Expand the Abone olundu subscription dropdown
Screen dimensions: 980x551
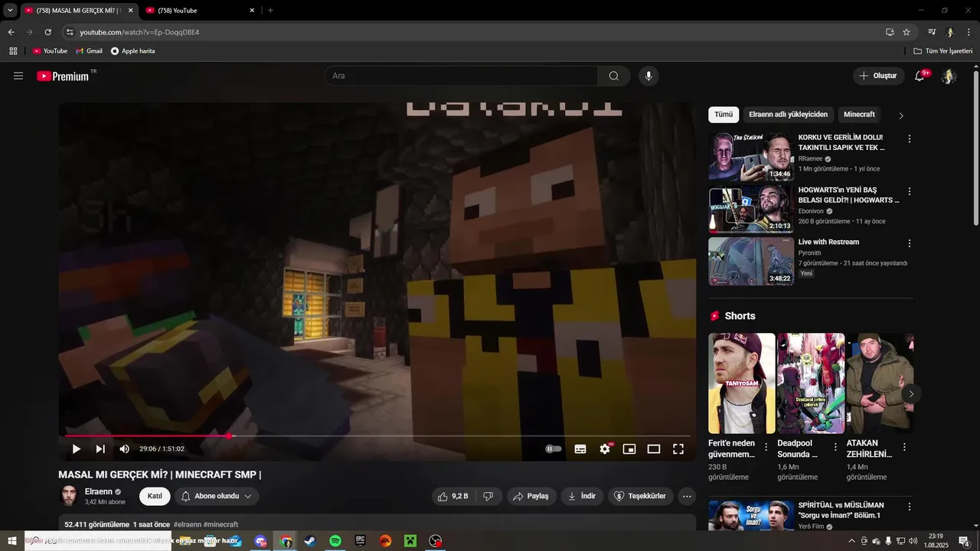217,496
